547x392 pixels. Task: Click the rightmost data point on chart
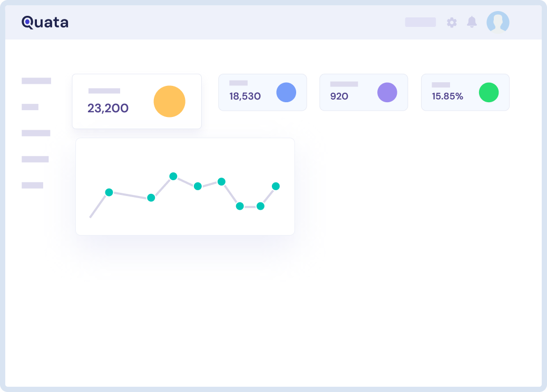click(x=276, y=186)
